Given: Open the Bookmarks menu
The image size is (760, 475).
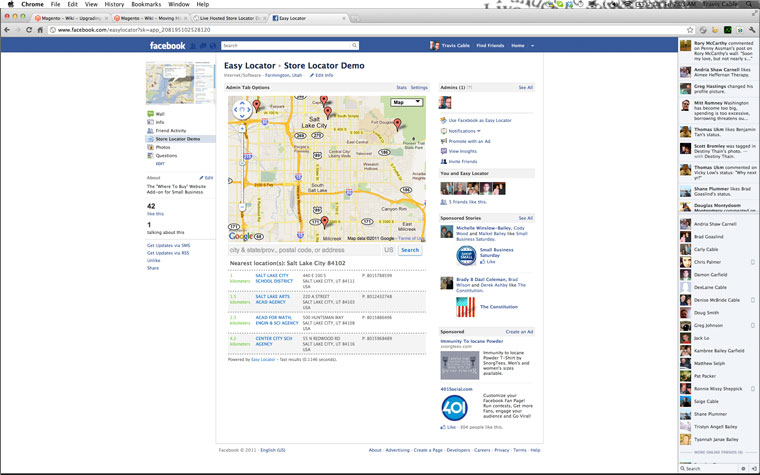Looking at the screenshot, I should point(146,4).
